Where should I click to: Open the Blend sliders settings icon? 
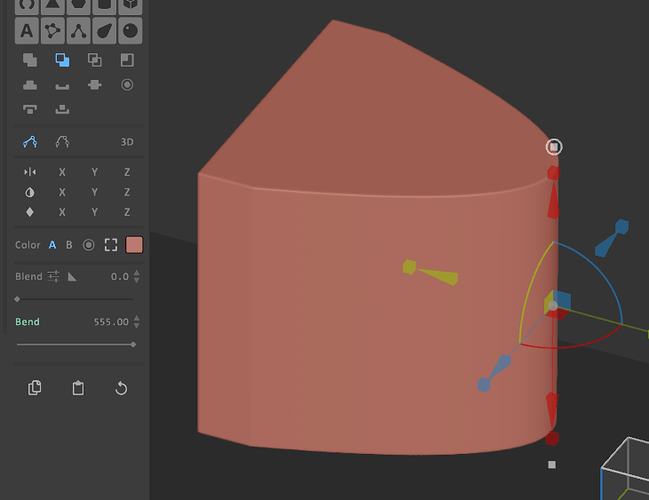coord(53,276)
